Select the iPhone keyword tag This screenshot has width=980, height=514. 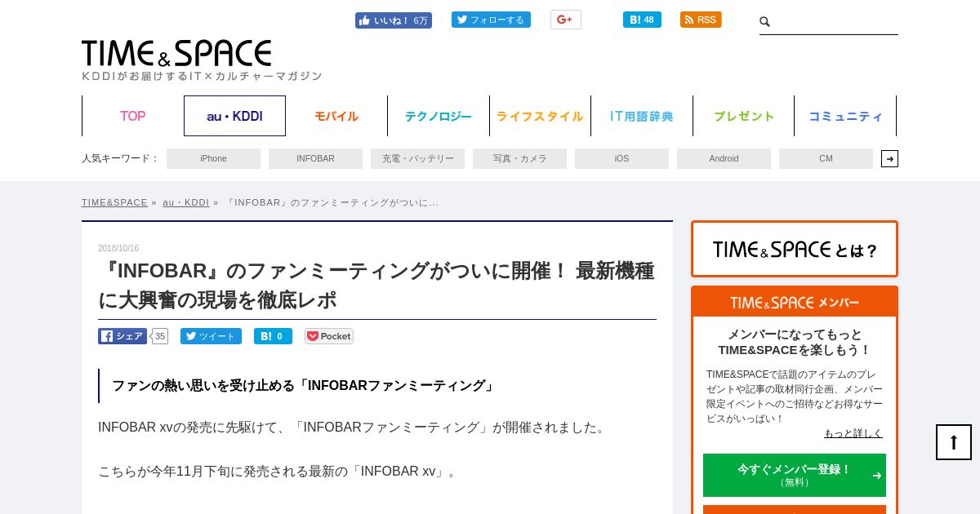[x=213, y=158]
